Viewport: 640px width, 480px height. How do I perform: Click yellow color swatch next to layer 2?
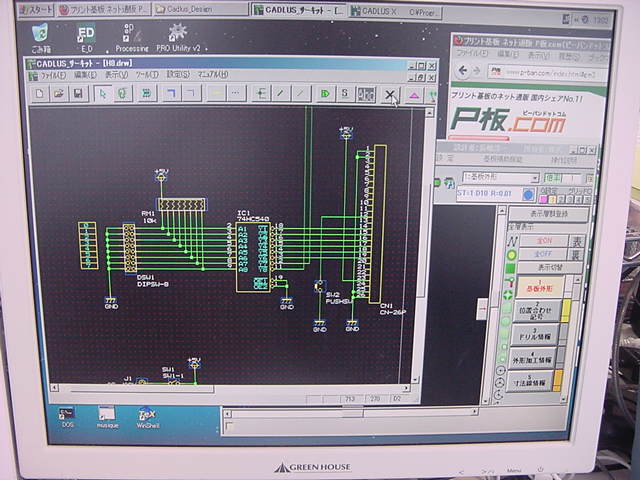pos(566,311)
